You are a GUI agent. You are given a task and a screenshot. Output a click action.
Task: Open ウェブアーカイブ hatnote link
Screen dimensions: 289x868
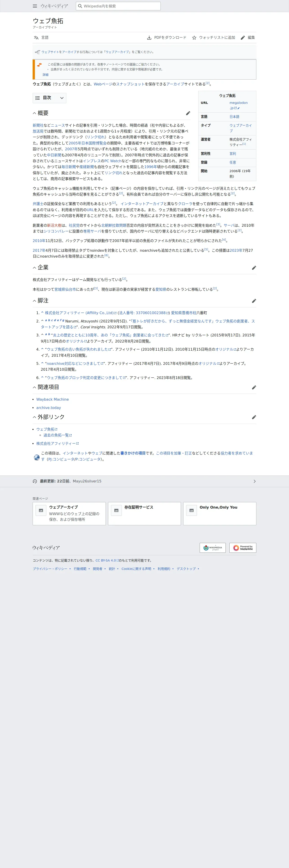point(117,52)
